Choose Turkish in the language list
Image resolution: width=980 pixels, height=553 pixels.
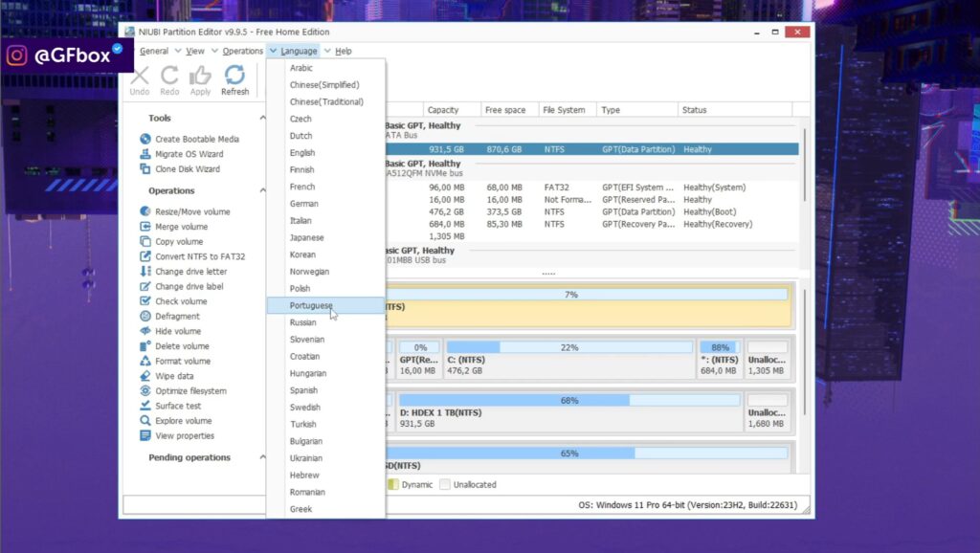(x=325, y=424)
